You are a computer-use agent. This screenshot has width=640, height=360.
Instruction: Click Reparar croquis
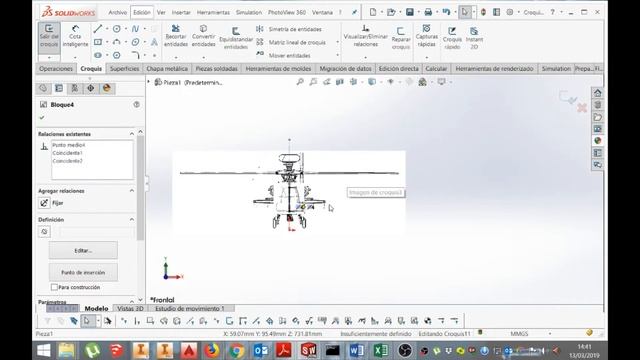click(x=401, y=38)
